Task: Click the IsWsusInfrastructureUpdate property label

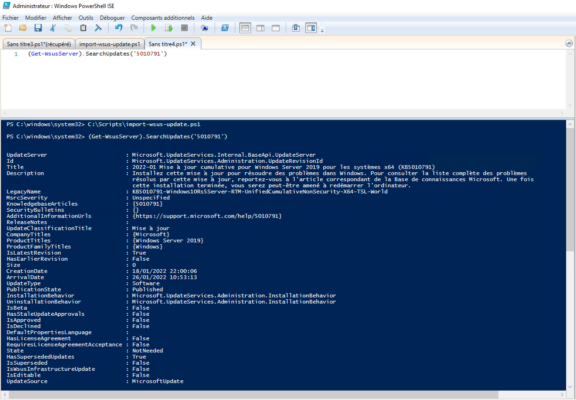Action: pos(51,369)
